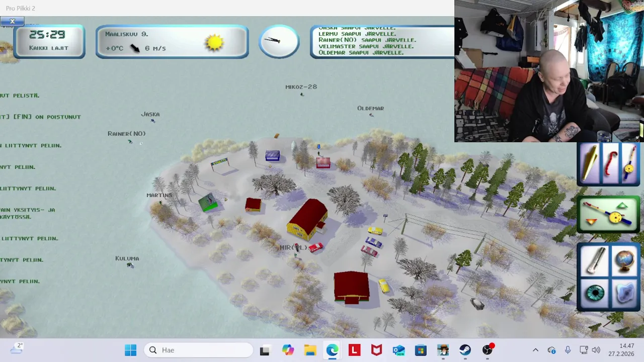Click the blue striped stand on island
The image size is (644, 362).
(272, 155)
